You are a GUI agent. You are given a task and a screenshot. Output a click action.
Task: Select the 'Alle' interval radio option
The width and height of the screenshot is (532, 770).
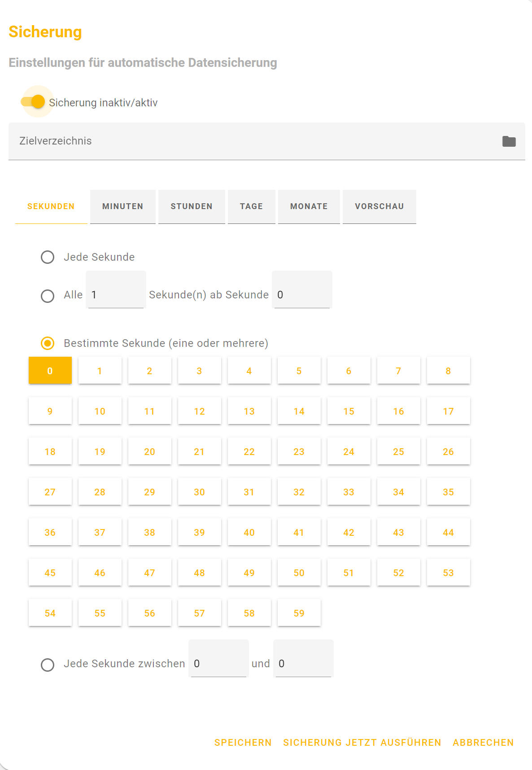tap(48, 296)
